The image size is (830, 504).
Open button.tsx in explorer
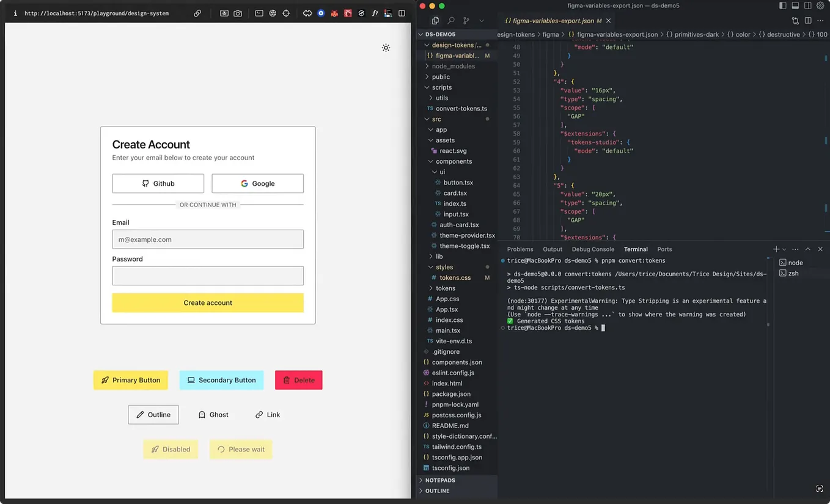pos(457,183)
